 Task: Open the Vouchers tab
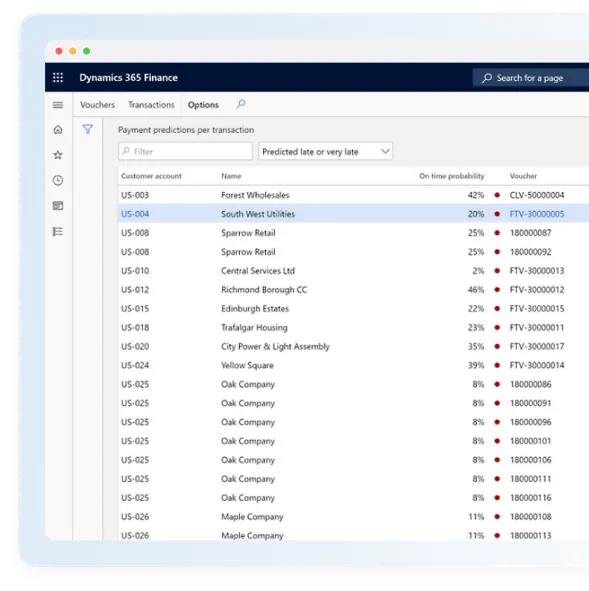[x=97, y=105]
